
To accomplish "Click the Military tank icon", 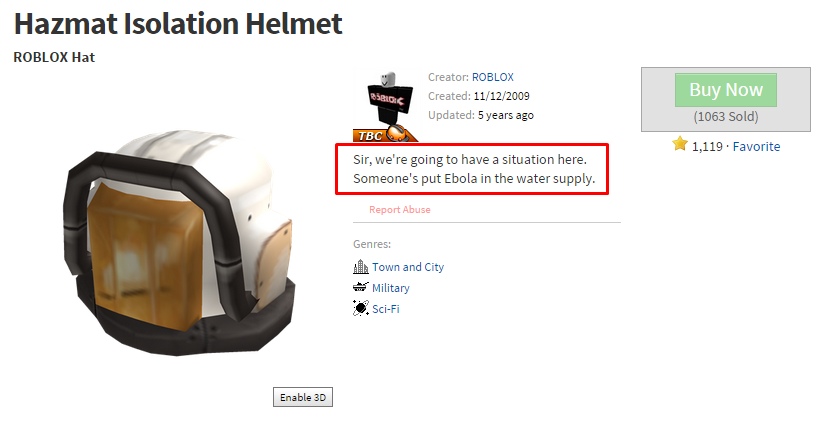I will coord(361,287).
